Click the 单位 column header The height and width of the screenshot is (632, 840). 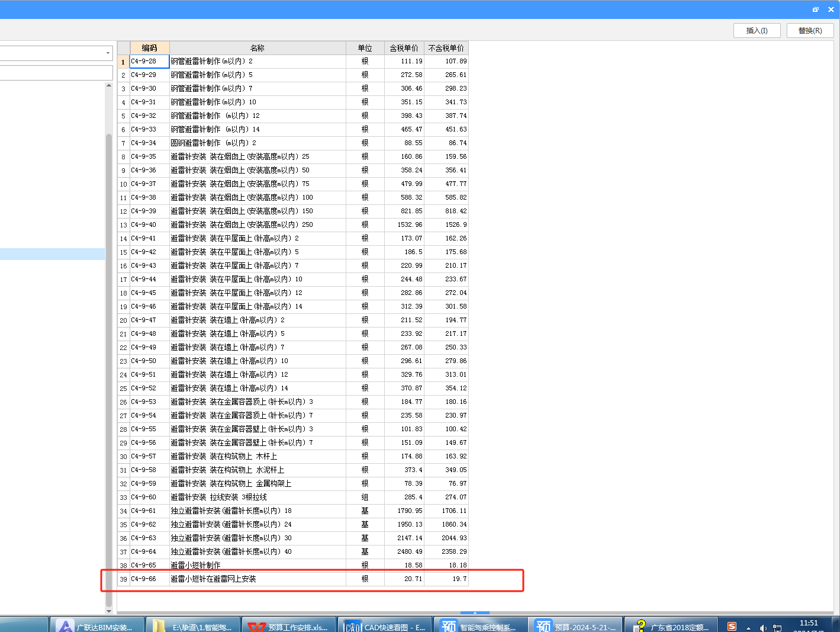tap(365, 48)
